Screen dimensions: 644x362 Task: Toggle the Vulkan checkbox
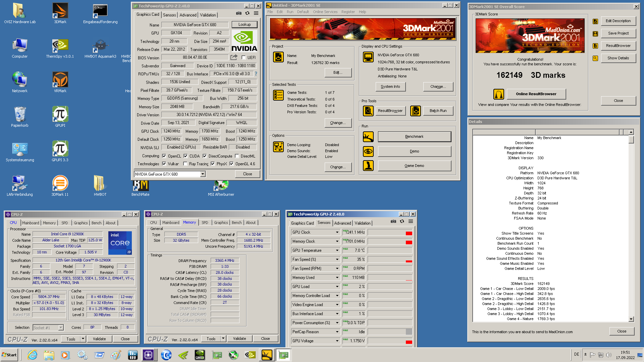(x=164, y=164)
